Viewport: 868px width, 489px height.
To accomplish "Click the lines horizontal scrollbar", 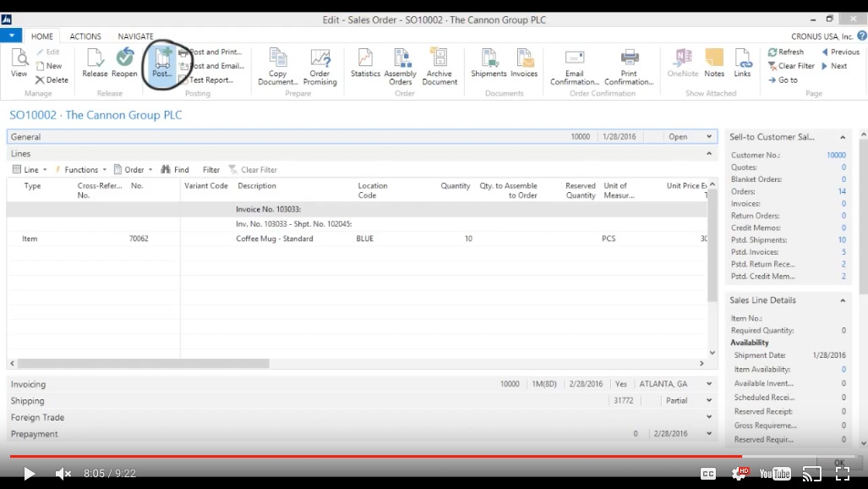I will click(x=144, y=364).
